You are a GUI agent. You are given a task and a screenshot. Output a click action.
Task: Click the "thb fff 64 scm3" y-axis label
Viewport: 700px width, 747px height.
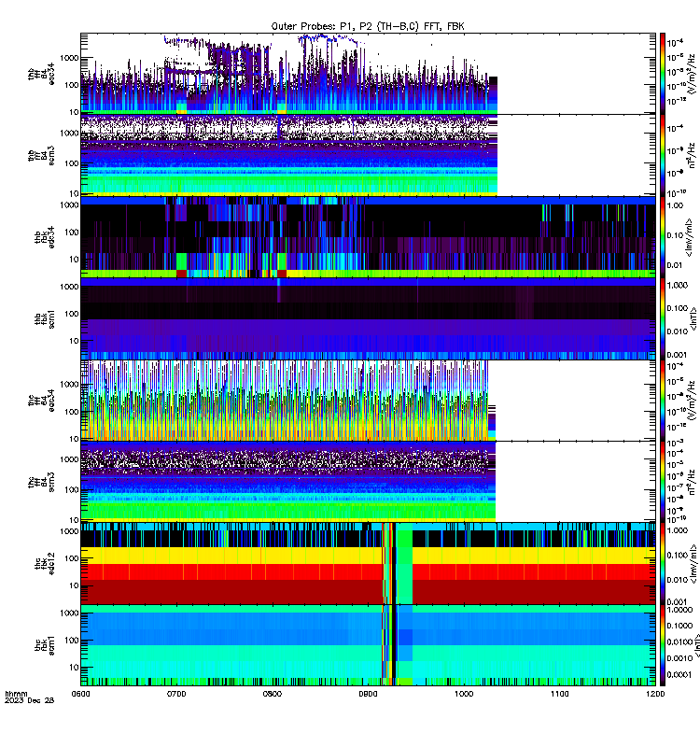click(x=41, y=155)
